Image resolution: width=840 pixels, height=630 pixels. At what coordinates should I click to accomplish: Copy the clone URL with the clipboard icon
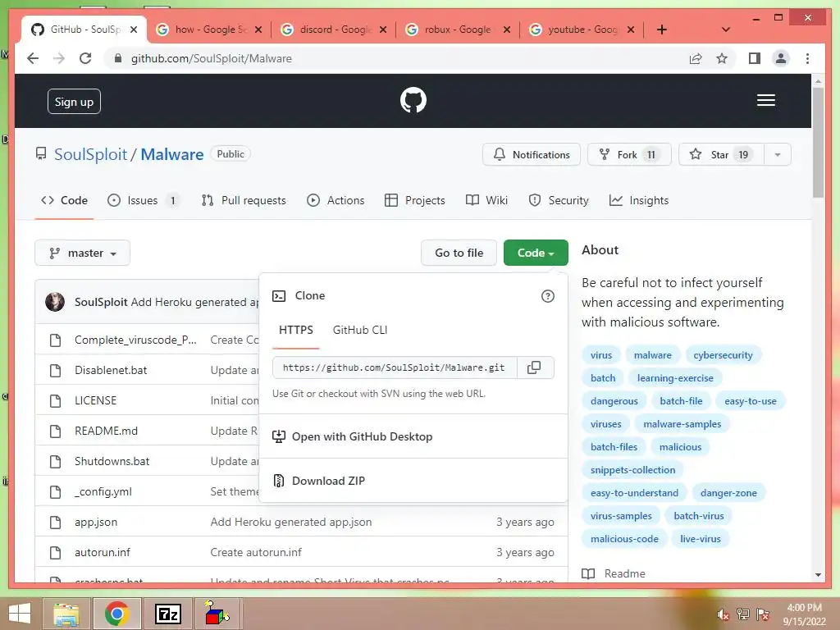[534, 367]
